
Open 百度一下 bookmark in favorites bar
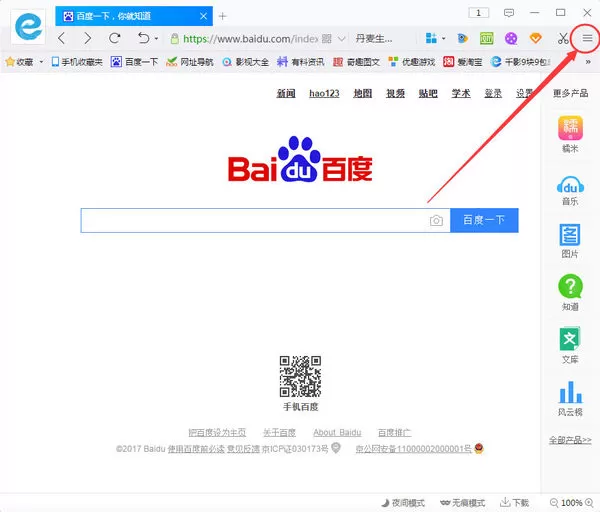(134, 62)
